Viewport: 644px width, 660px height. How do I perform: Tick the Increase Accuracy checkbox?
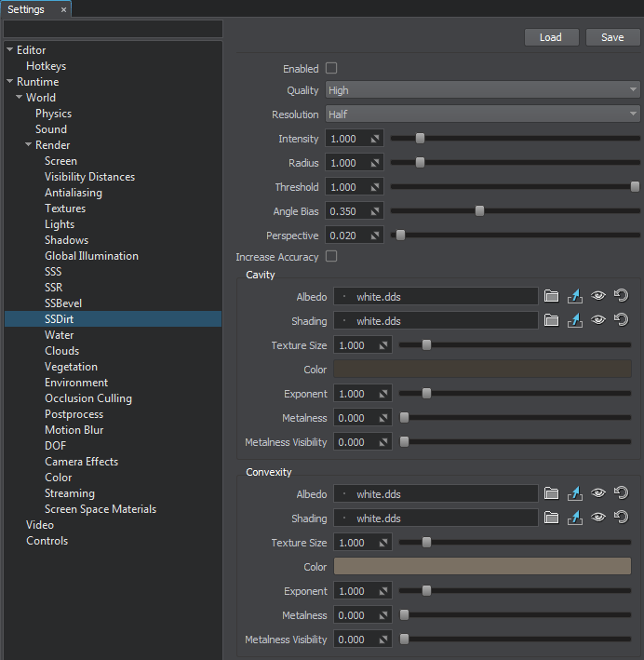coord(331,257)
